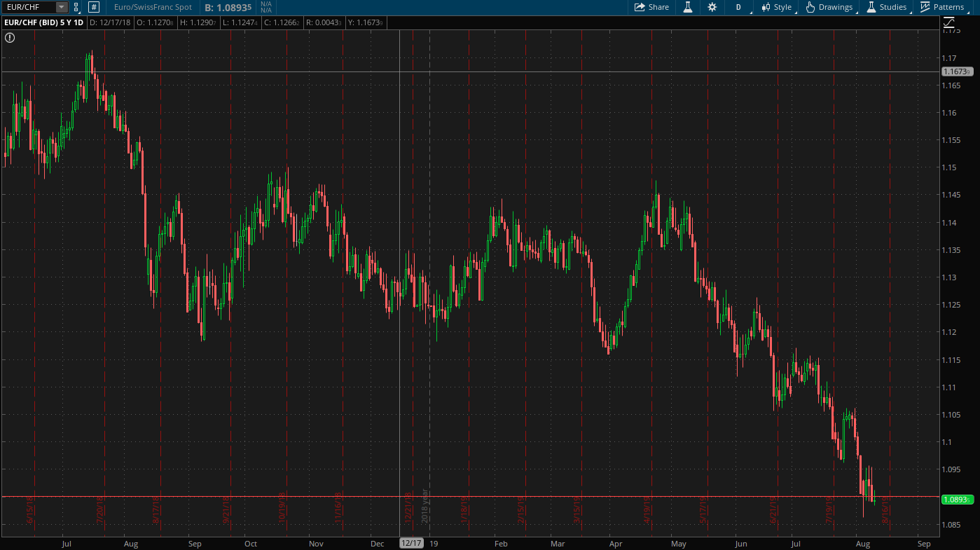The image size is (980, 550).
Task: Expand the EUR/CHF symbol dropdown arrow
Action: click(x=61, y=7)
